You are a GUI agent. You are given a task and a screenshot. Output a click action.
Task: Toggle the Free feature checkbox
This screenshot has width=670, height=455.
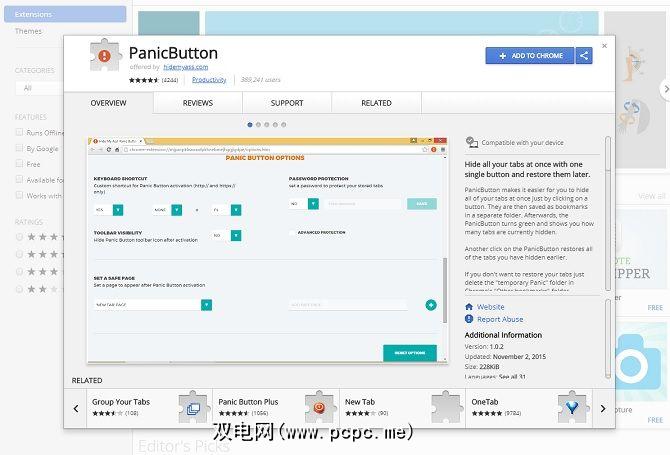[19, 164]
